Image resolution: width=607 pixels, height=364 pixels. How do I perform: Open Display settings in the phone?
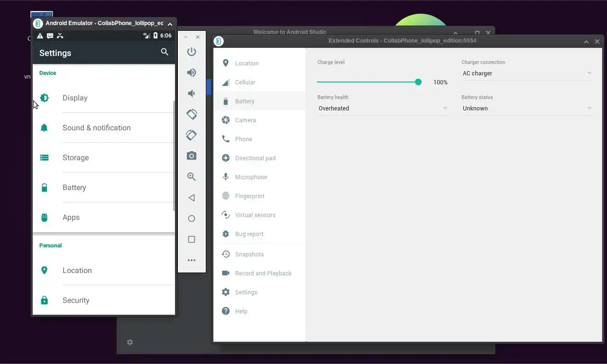pyautogui.click(x=103, y=98)
